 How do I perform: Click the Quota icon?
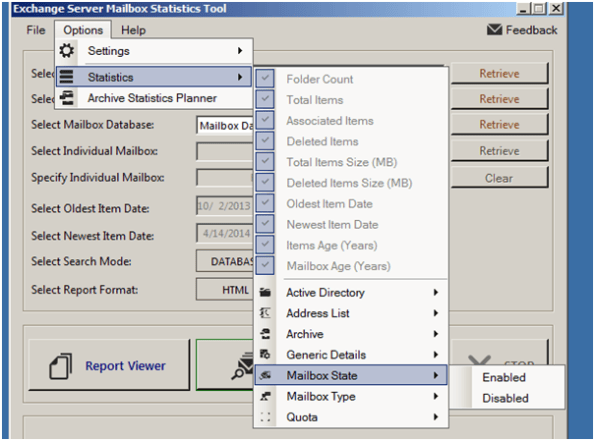(x=265, y=417)
